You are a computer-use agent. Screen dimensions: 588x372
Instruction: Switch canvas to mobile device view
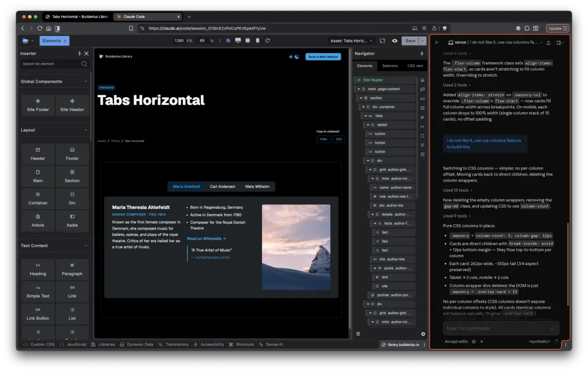pos(257,41)
